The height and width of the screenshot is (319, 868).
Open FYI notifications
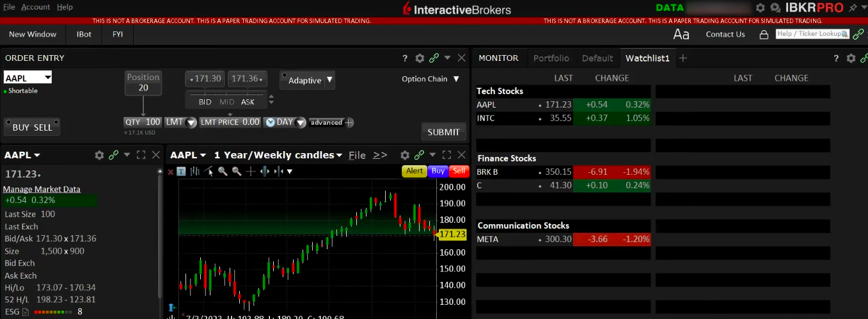[x=118, y=34]
